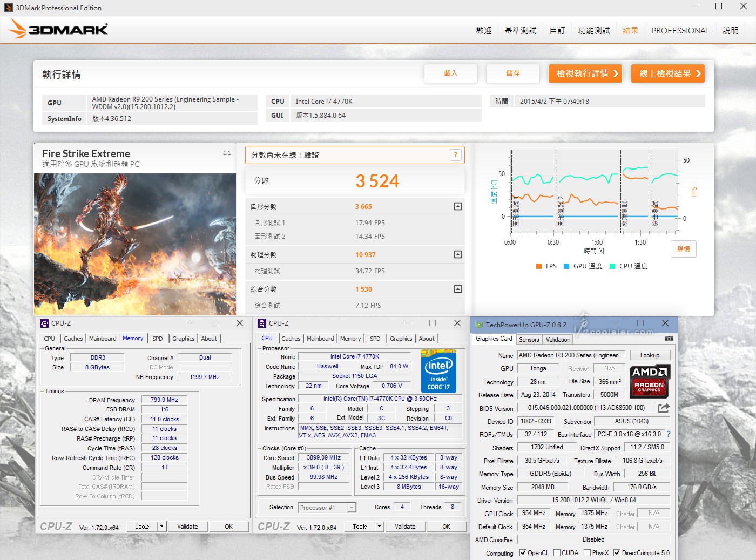Click Validate in CPU-Z processor window
This screenshot has height=560, width=756.
pyautogui.click(x=405, y=527)
